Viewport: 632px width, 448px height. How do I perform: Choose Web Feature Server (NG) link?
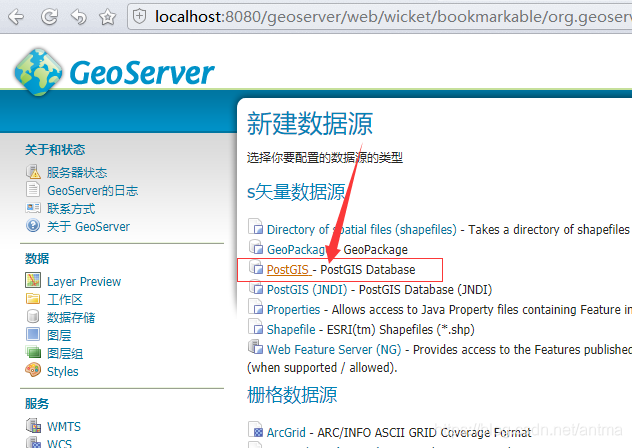tap(334, 349)
